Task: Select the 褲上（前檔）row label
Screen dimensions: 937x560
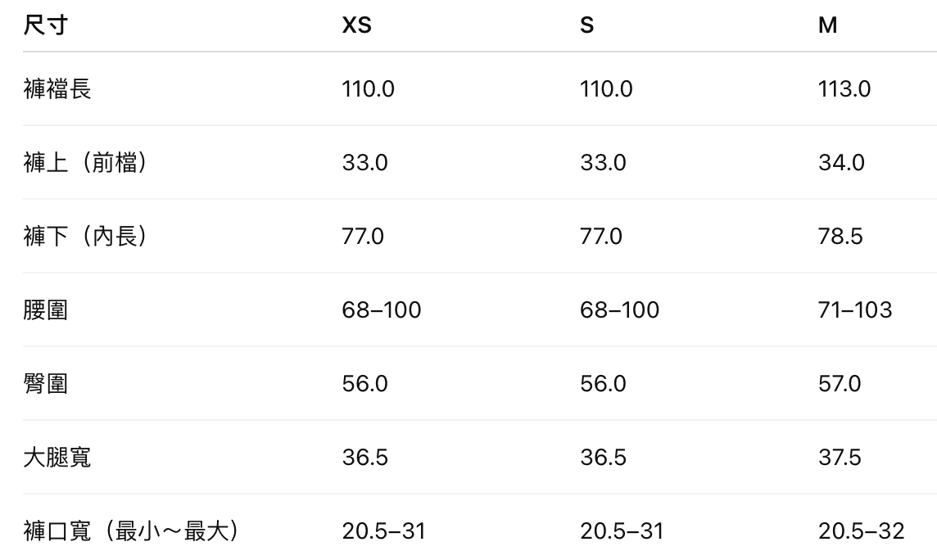Action: tap(85, 162)
